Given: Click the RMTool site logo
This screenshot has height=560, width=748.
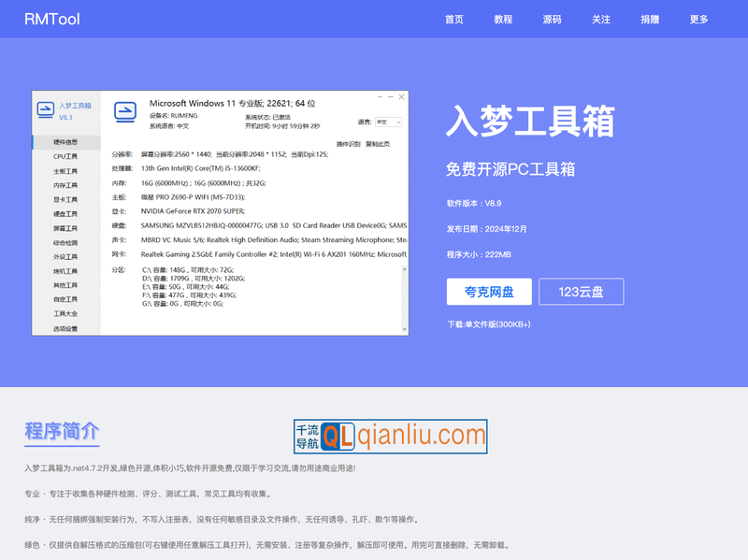Looking at the screenshot, I should [50, 19].
